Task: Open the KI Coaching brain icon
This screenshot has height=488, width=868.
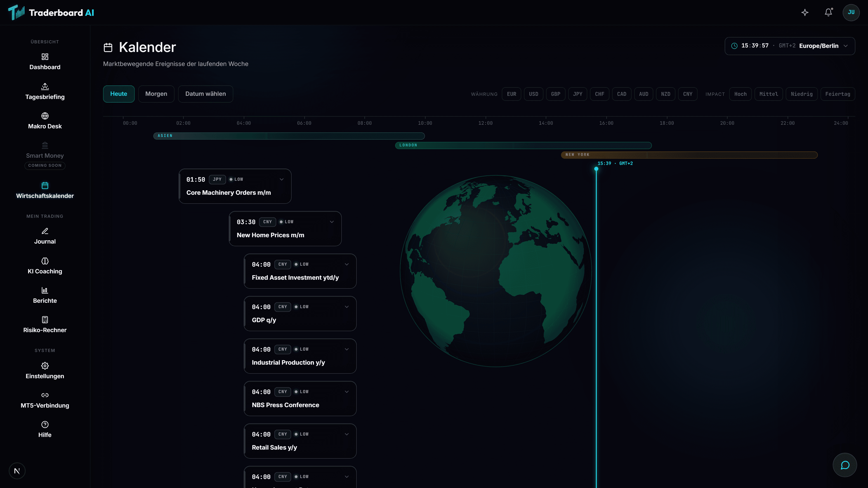Action: [45, 261]
